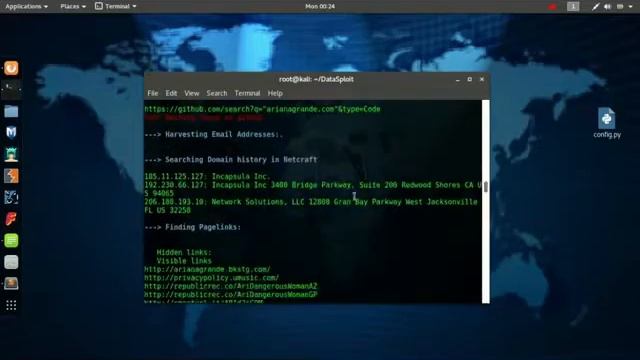
Task: Click the arianagrande.bkstg.com link
Action: pyautogui.click(x=207, y=269)
